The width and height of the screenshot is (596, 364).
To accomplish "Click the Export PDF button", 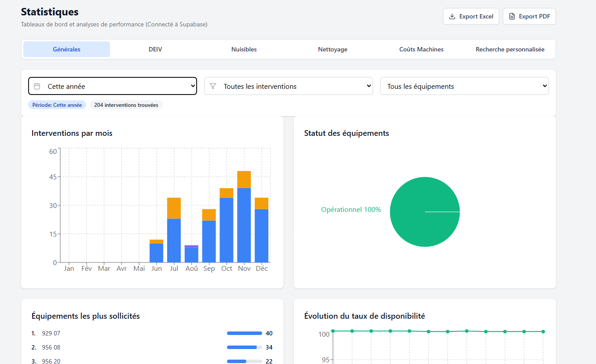I will point(529,17).
